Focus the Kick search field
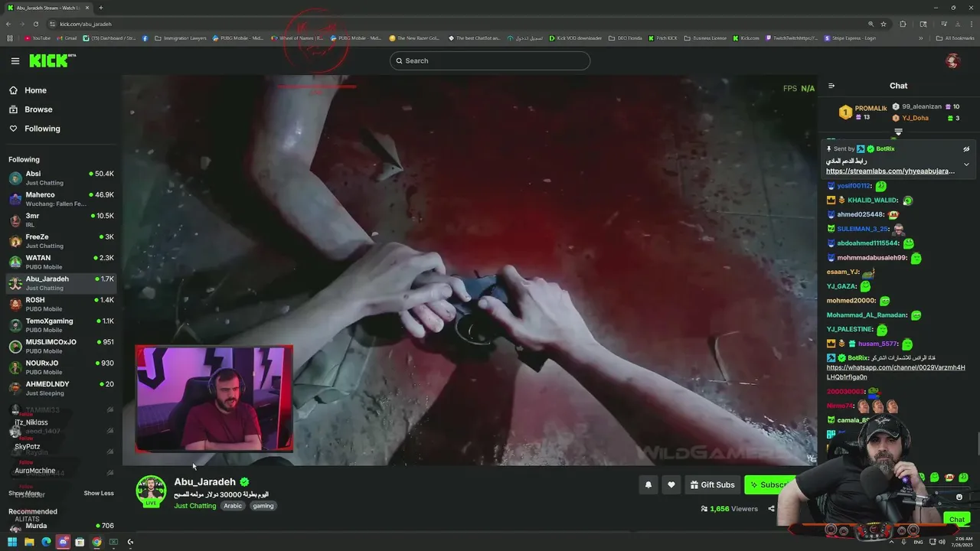 pyautogui.click(x=490, y=60)
